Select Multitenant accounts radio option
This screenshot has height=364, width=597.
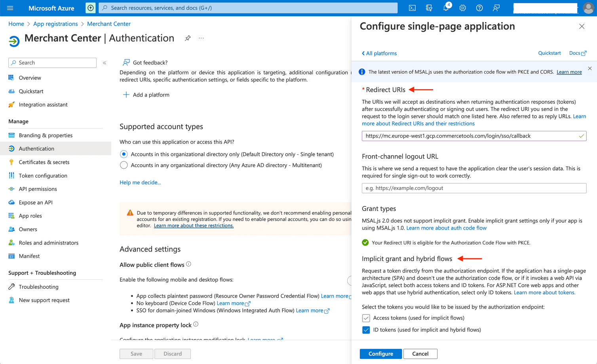click(x=124, y=165)
